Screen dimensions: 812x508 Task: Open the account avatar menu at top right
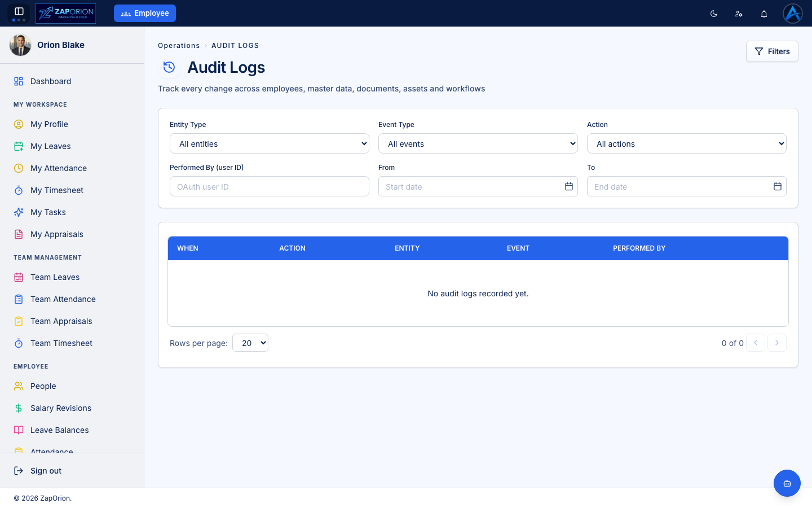792,14
